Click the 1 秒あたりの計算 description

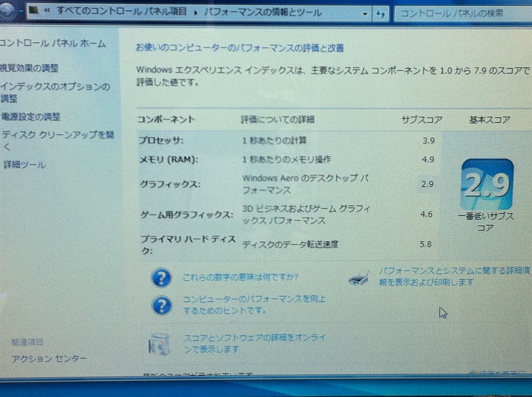pos(274,140)
